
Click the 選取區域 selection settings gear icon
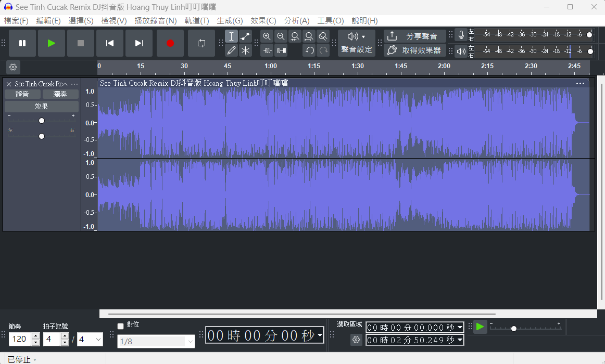click(x=356, y=340)
